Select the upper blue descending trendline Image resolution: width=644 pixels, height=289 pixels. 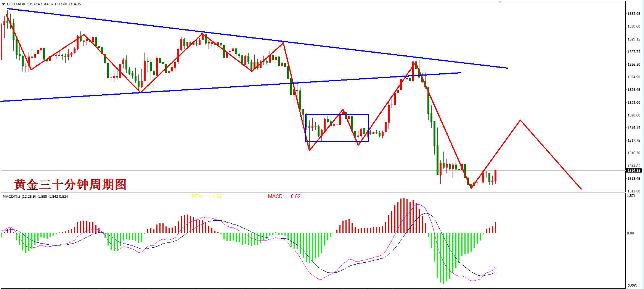[257, 39]
